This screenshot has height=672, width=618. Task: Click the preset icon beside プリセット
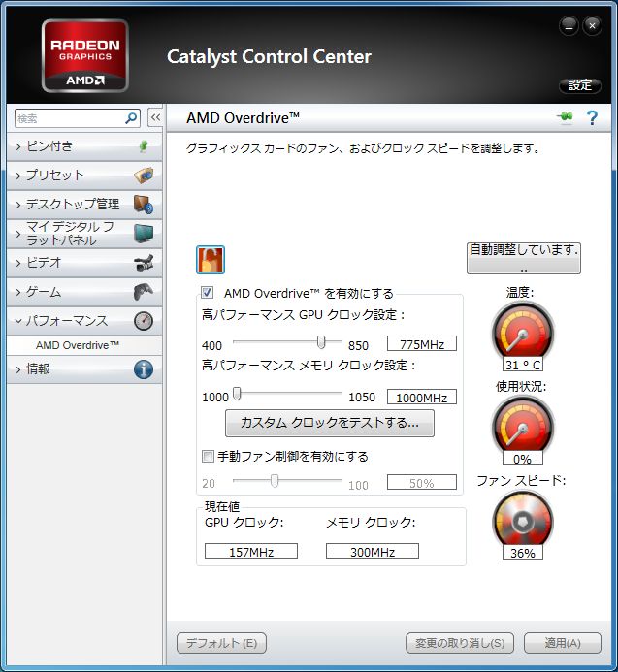coord(144,176)
